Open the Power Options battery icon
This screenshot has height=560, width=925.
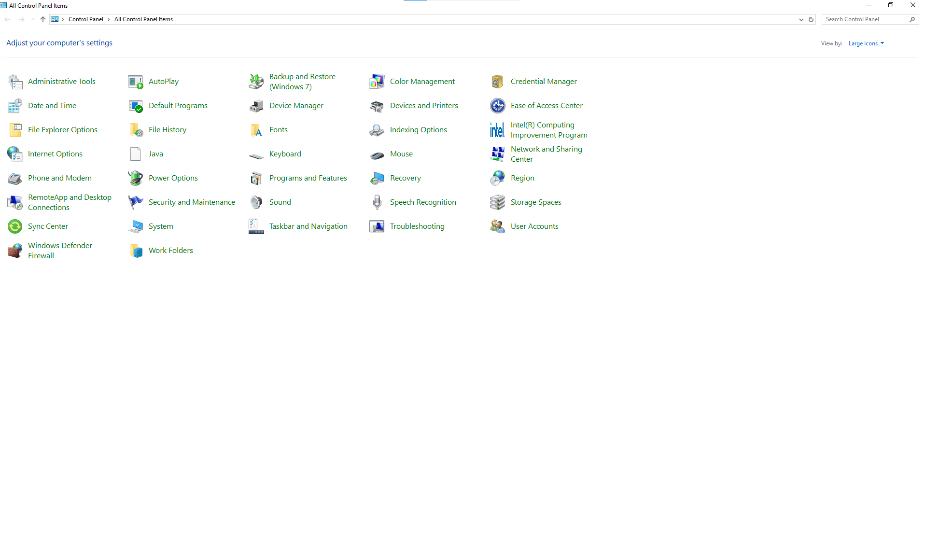pyautogui.click(x=136, y=178)
